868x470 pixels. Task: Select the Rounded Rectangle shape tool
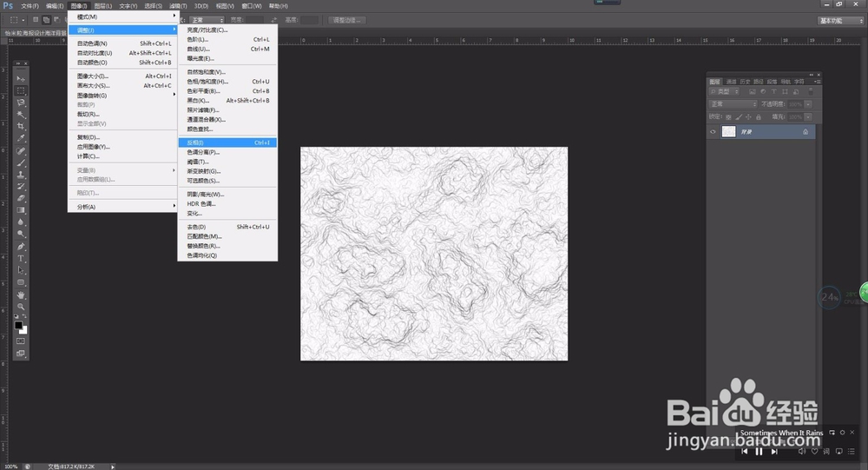coord(21,282)
